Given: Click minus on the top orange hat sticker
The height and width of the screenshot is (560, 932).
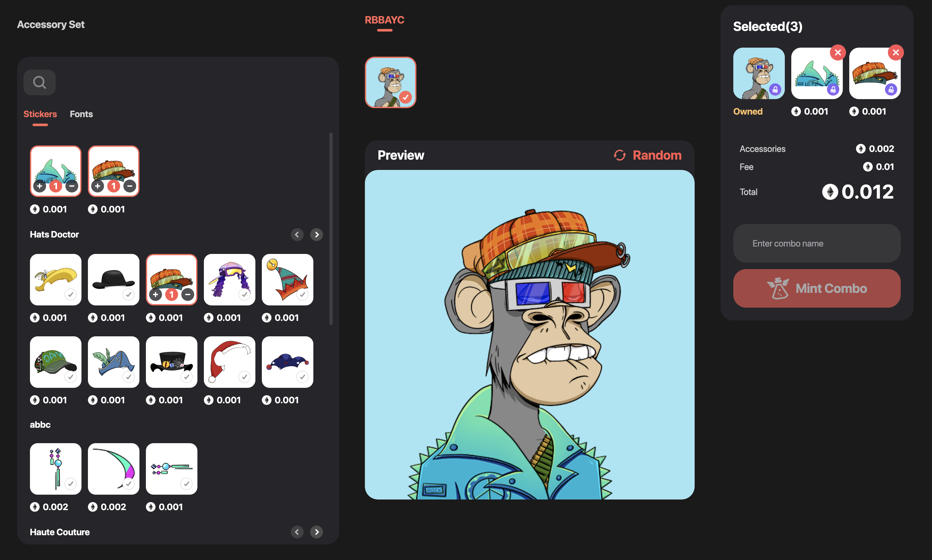Looking at the screenshot, I should click(x=129, y=186).
